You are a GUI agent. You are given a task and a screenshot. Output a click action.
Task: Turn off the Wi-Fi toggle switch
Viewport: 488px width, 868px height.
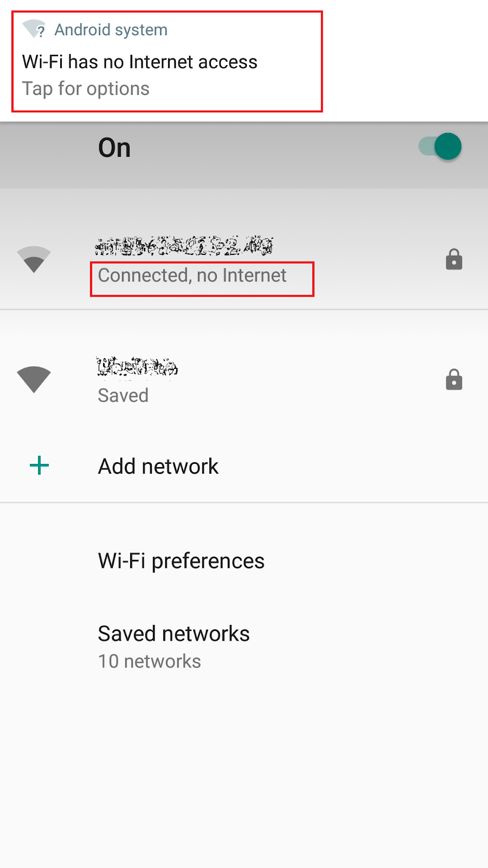click(440, 146)
